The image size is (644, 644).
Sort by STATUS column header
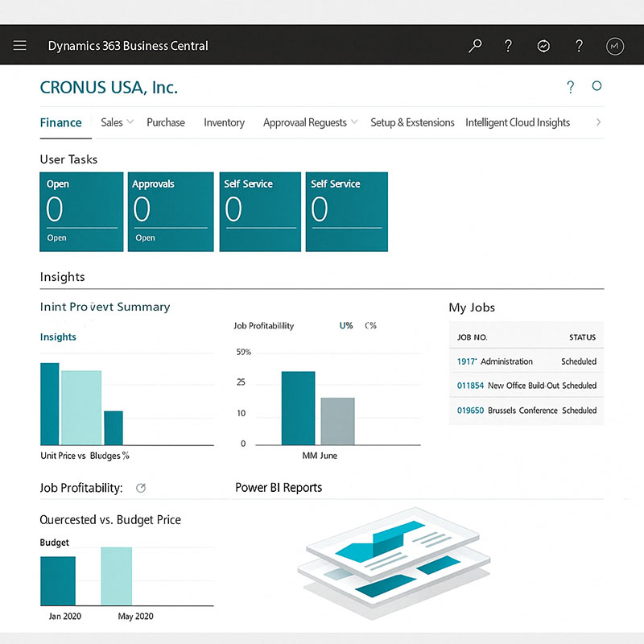[582, 337]
